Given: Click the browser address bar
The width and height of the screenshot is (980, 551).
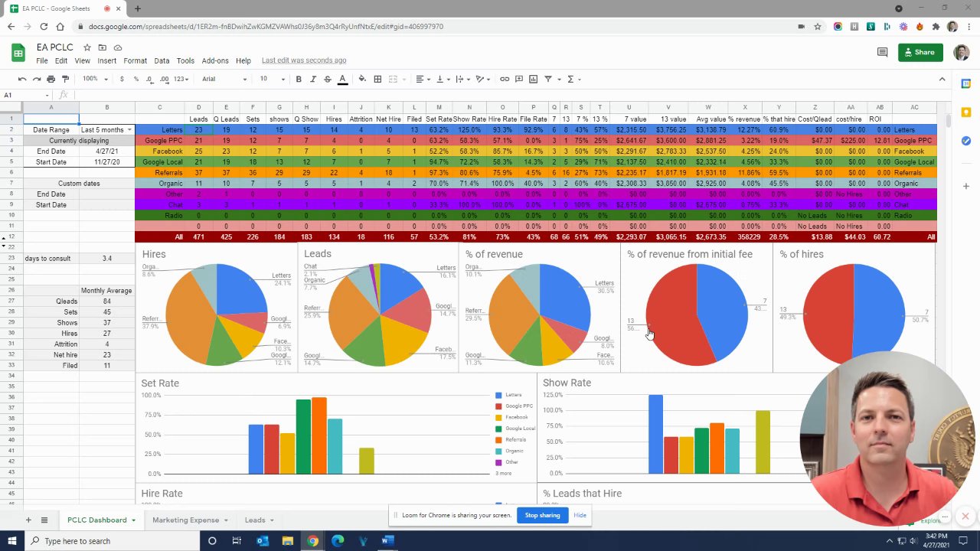Looking at the screenshot, I should 436,26.
